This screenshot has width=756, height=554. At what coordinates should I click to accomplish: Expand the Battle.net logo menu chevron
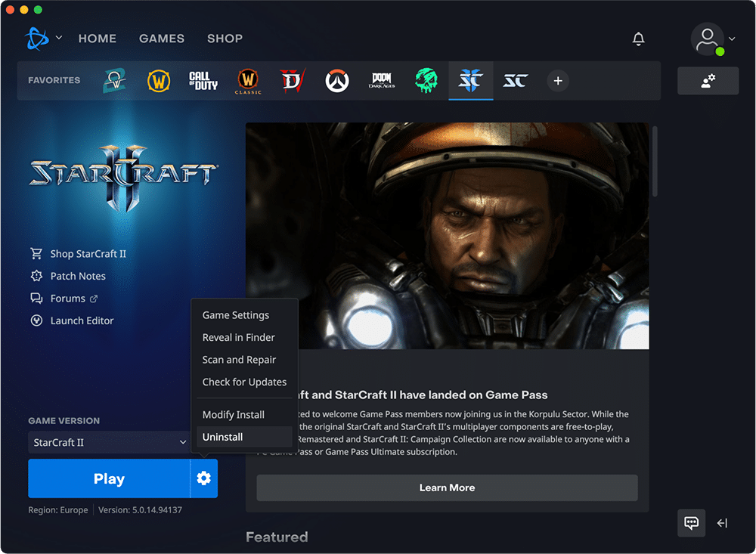59,38
